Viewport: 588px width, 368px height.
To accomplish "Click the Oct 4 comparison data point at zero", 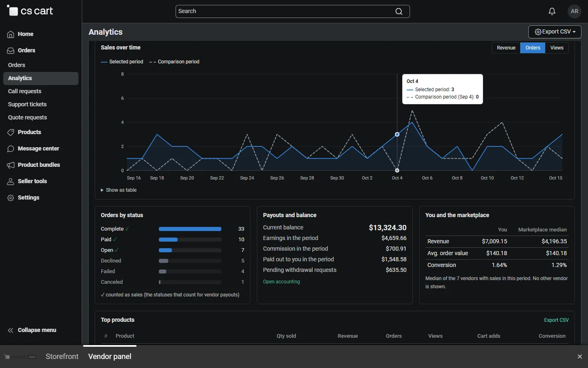I will (x=397, y=171).
